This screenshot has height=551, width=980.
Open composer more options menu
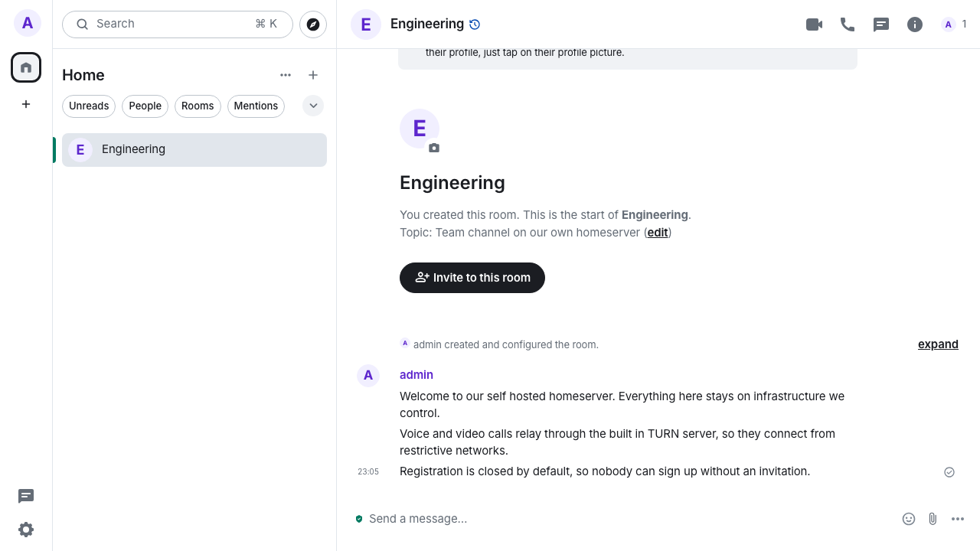(958, 519)
